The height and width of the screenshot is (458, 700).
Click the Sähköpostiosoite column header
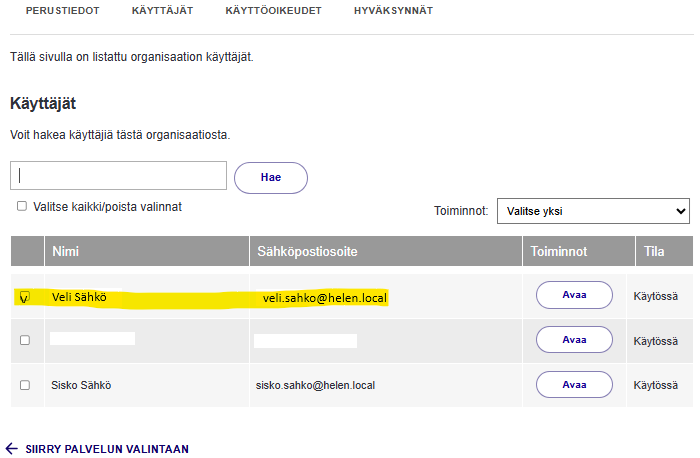[x=307, y=252]
